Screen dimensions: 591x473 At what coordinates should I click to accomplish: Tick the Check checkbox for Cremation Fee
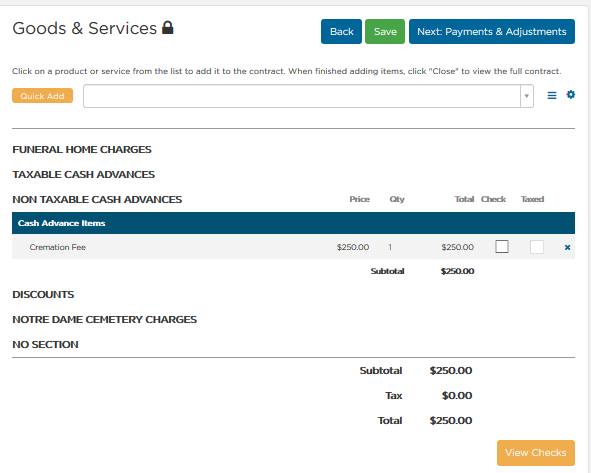(x=502, y=246)
